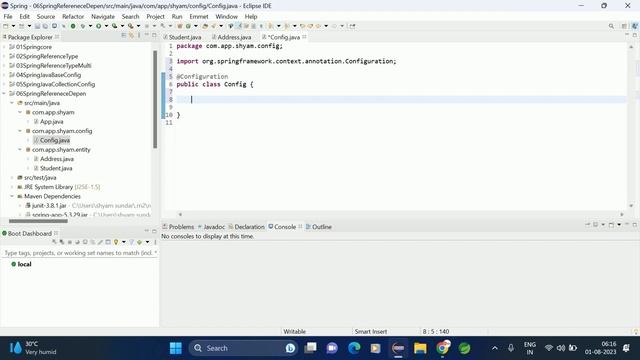Image resolution: width=640 pixels, height=360 pixels.
Task: Select the 05SpringJavaCollectionConfig project
Action: (x=52, y=84)
